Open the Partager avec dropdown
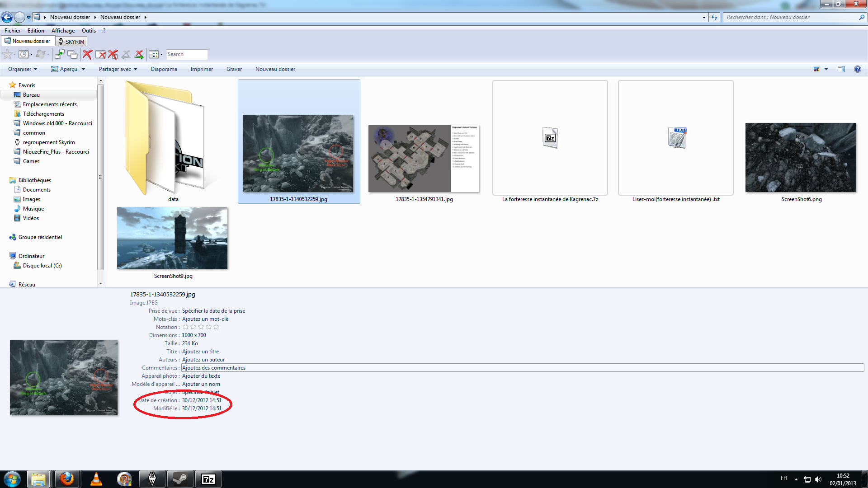Screen dimensions: 868x488 tap(118, 69)
